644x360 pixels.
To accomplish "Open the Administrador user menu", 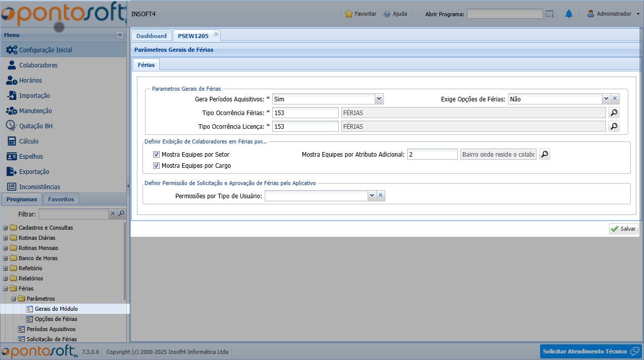I will tap(613, 14).
